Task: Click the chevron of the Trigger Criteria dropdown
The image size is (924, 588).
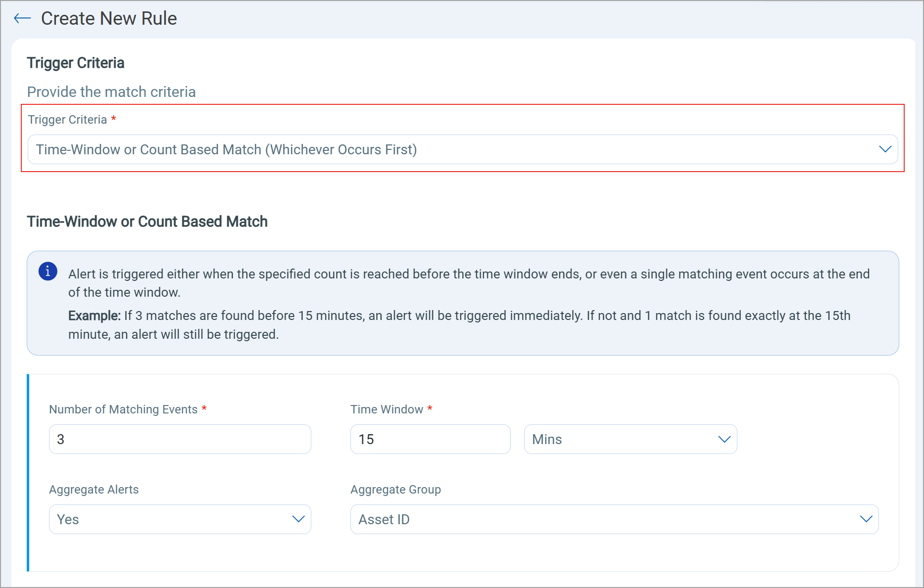Action: tap(885, 149)
